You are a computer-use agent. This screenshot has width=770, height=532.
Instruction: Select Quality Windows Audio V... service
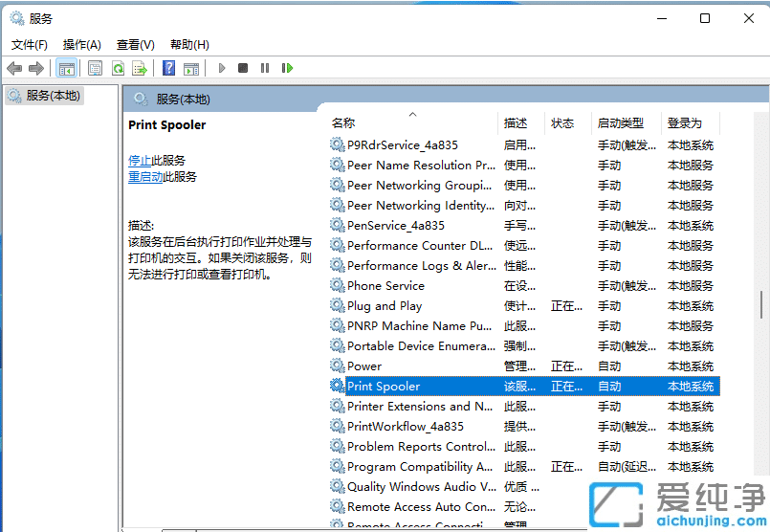click(422, 487)
